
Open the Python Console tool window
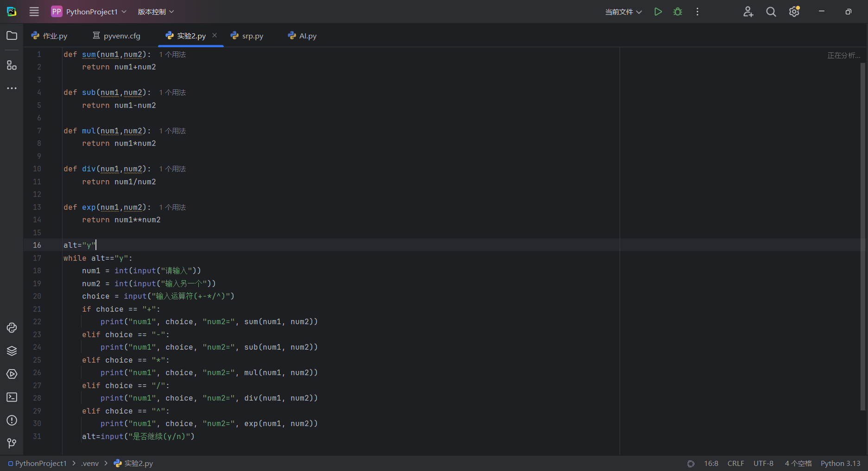[12, 328]
